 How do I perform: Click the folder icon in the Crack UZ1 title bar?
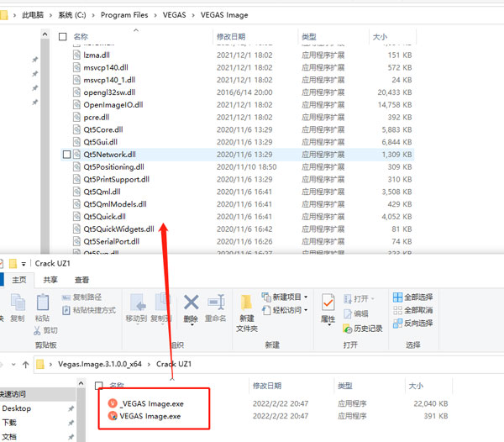(x=13, y=264)
